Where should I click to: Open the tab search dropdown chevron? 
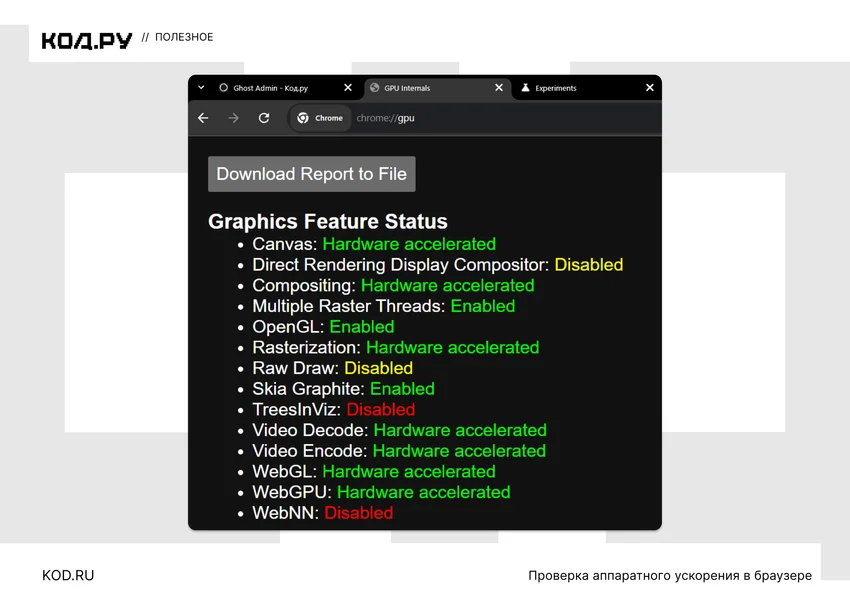click(x=201, y=87)
